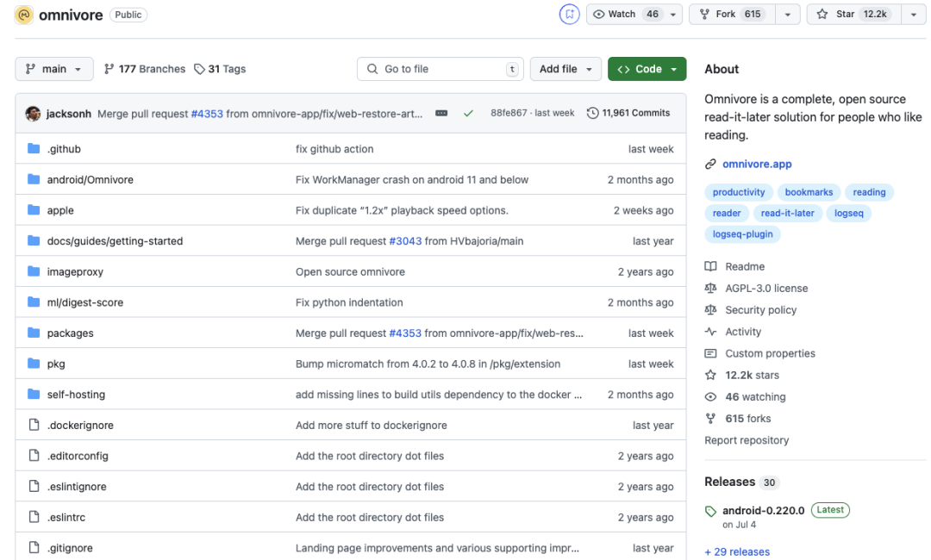
Task: Click the Activity pulse icon
Action: (x=710, y=332)
